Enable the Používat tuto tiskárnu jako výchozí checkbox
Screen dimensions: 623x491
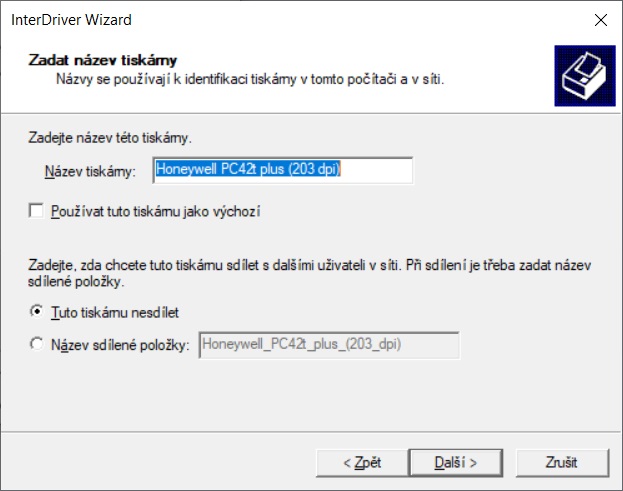pos(36,211)
